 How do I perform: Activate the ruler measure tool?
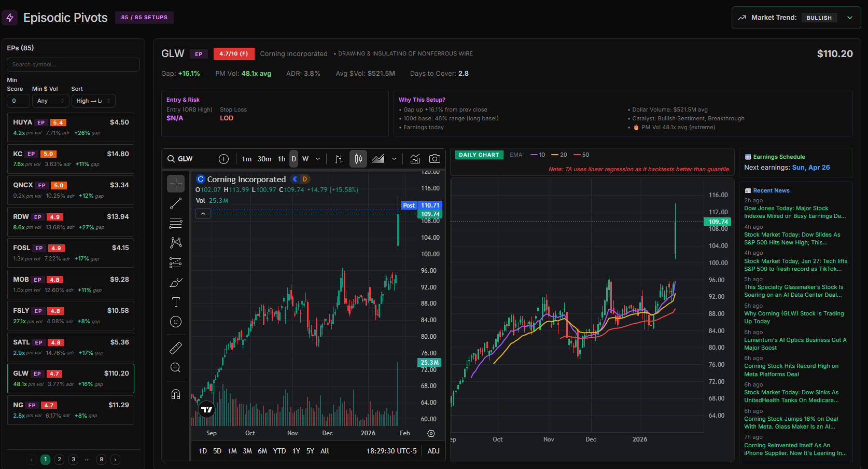pyautogui.click(x=176, y=348)
